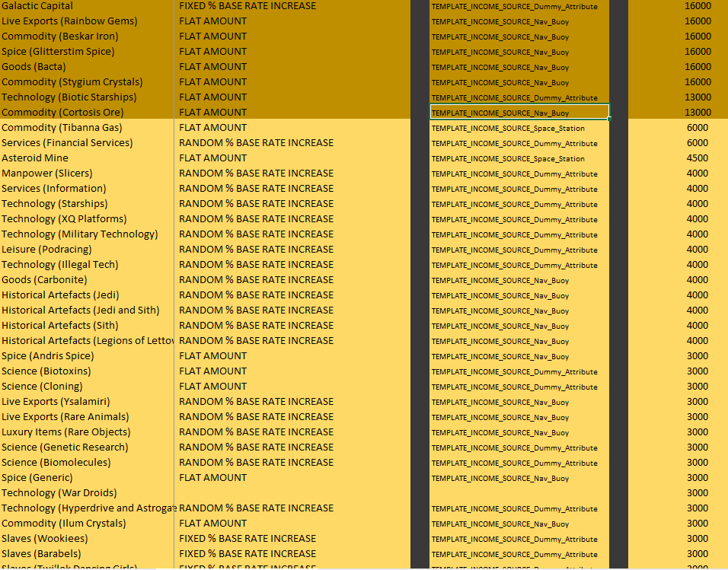Screen dimensions: 728x570
Task: Select value 3000 in Technology (War Droids) row
Action: (698, 493)
